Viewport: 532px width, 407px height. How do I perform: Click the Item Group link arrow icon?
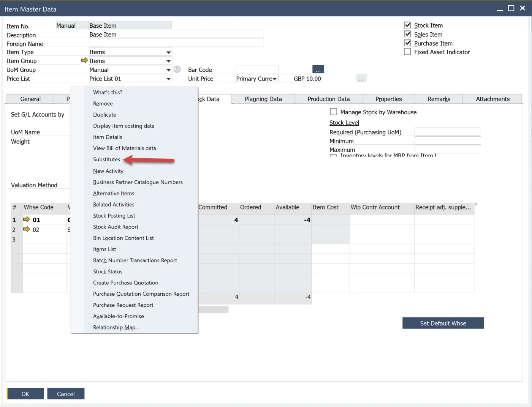click(x=84, y=60)
